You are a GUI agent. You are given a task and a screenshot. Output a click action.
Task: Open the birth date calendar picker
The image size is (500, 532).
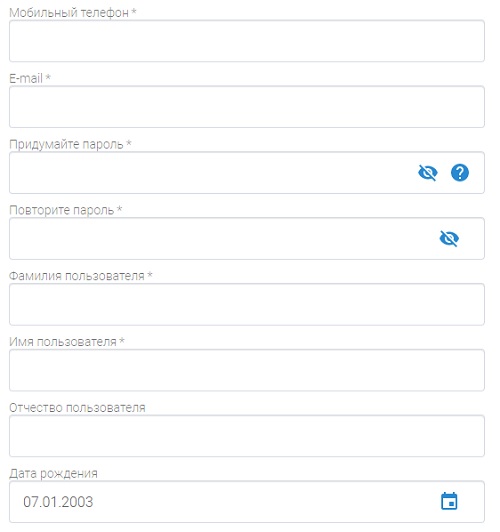(449, 501)
